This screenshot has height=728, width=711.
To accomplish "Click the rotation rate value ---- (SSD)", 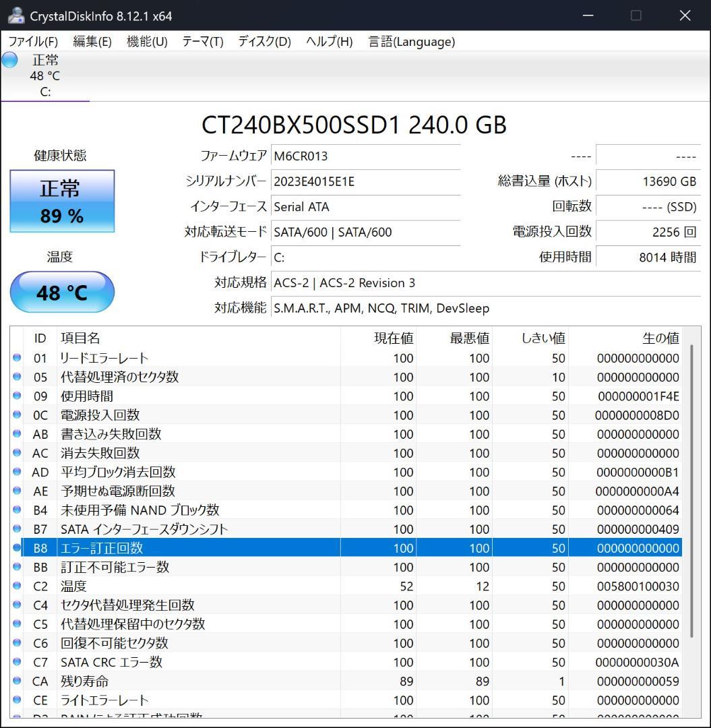I will tap(648, 207).
